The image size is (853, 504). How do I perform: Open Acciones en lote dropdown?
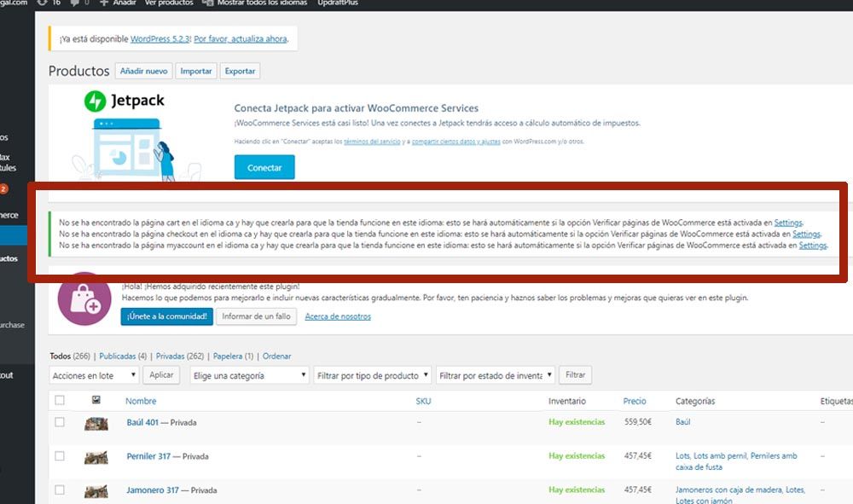pyautogui.click(x=94, y=375)
